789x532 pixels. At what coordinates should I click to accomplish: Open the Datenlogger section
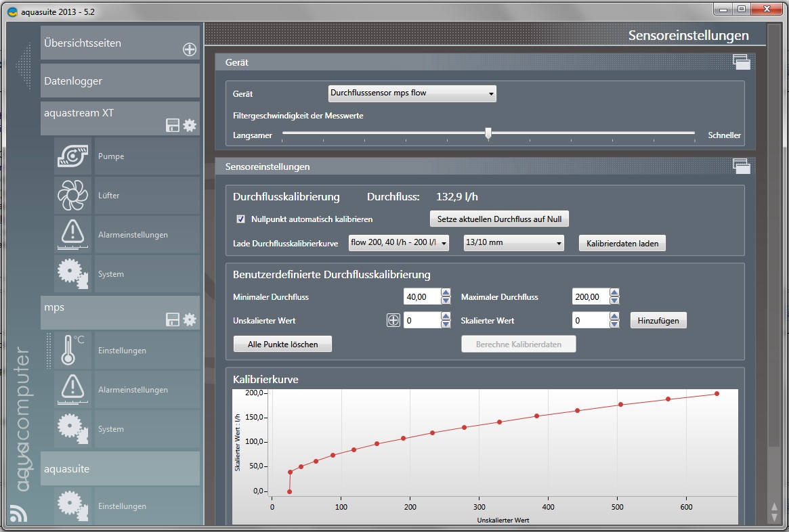coord(120,81)
